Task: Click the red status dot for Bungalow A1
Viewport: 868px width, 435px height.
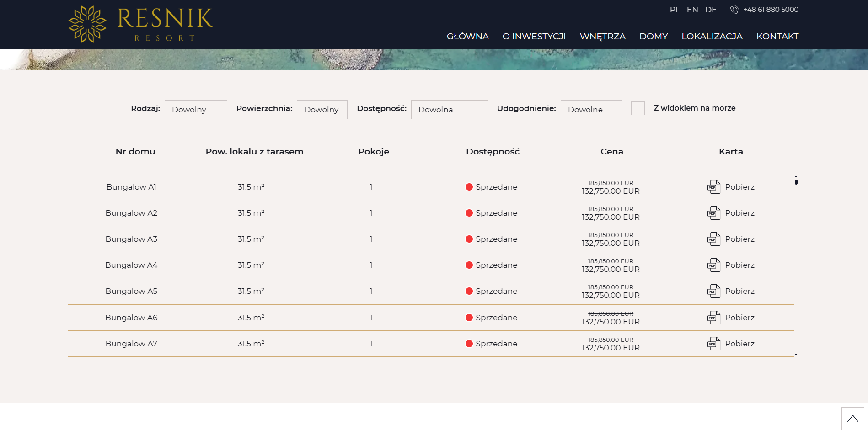Action: click(469, 187)
